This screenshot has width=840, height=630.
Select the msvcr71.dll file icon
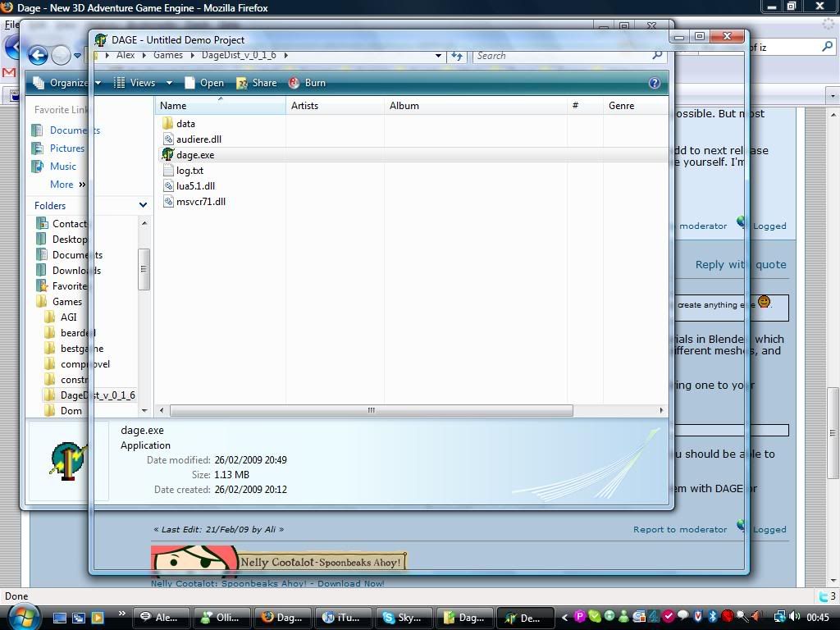[168, 202]
